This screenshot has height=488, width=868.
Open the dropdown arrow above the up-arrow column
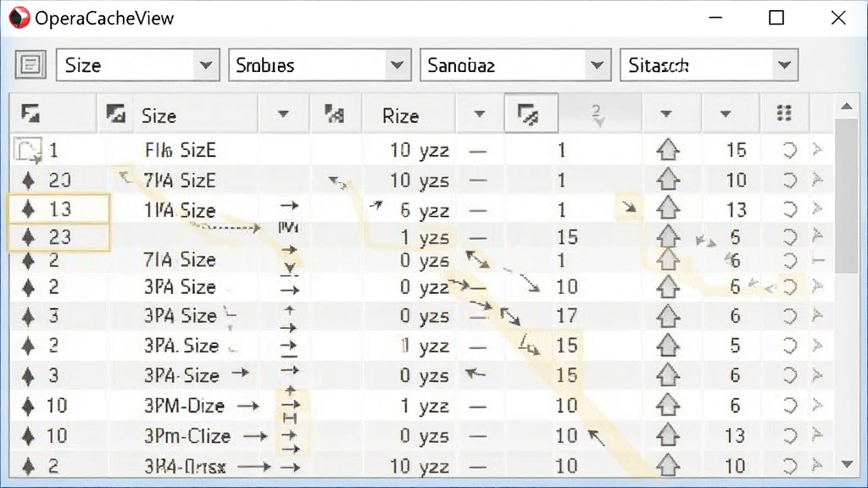pos(666,114)
